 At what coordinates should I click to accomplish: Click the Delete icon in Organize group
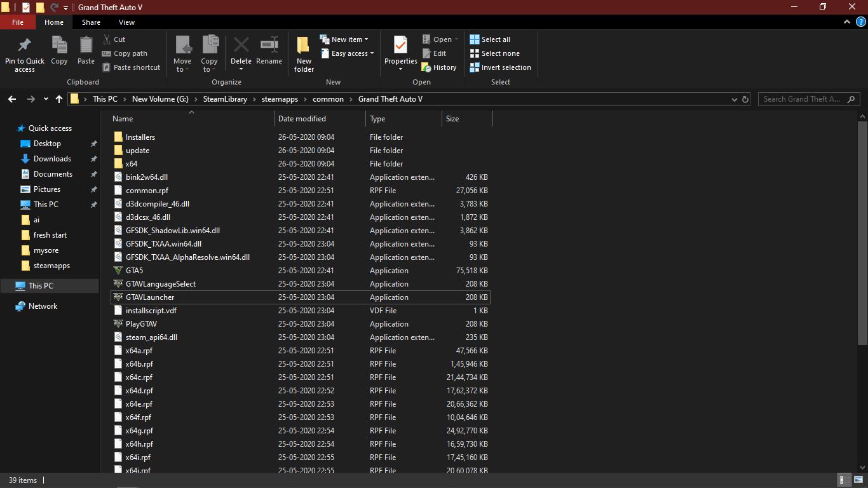[x=241, y=48]
